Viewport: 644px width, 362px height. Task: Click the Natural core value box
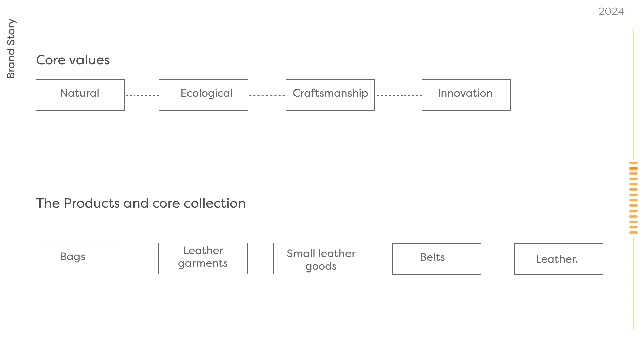pos(80,95)
